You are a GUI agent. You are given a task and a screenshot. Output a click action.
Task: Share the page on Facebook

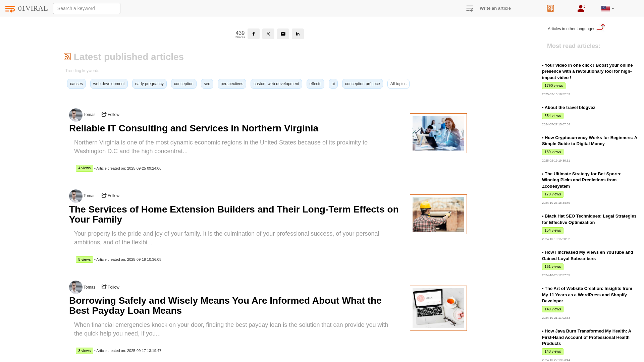pos(254,34)
